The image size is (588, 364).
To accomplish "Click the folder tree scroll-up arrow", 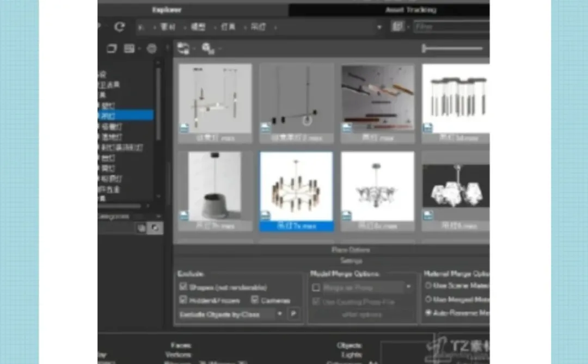I will point(158,62).
